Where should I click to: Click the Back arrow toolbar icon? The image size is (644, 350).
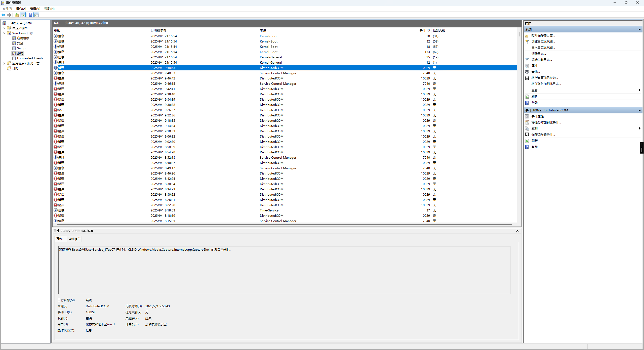click(x=3, y=15)
